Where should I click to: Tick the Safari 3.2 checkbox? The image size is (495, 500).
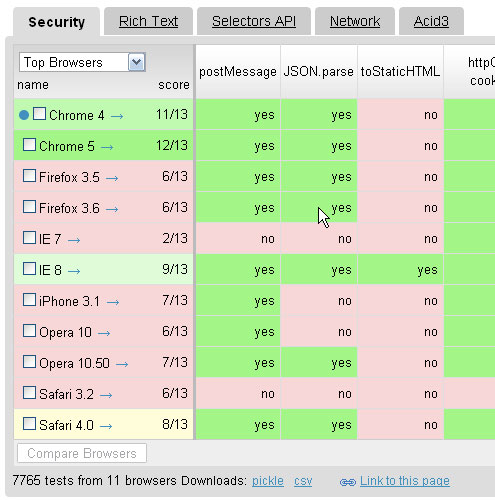29,393
